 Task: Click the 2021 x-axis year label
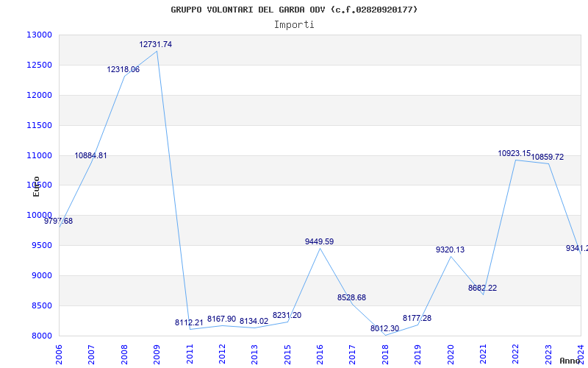tap(483, 354)
